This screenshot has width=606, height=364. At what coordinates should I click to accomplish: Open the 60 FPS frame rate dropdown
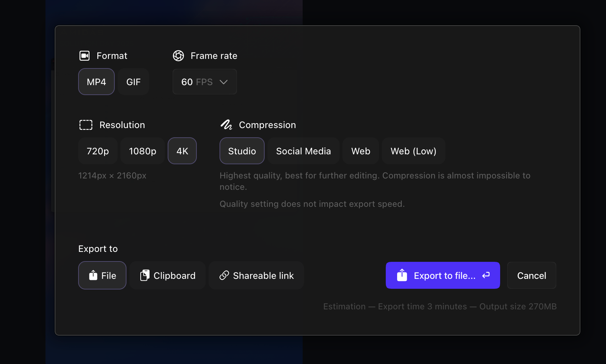[x=205, y=82]
